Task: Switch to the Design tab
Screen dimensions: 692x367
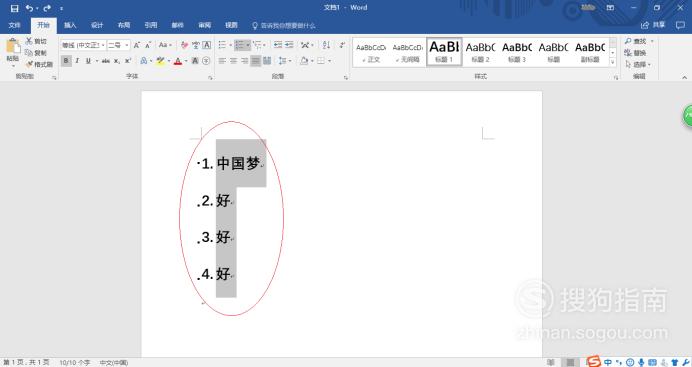Action: [97, 25]
